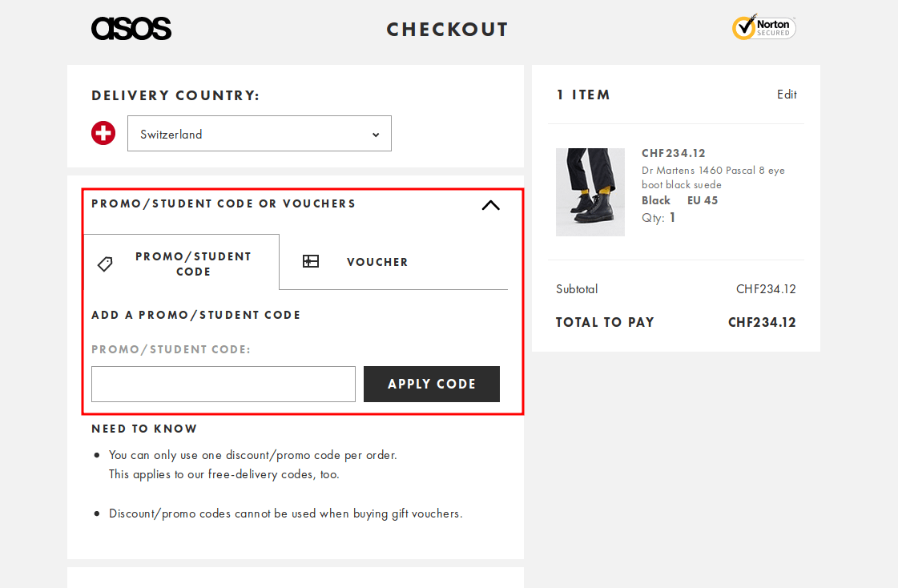Click inside the promo/student code input field
Image resolution: width=898 pixels, height=588 pixels.
click(223, 384)
